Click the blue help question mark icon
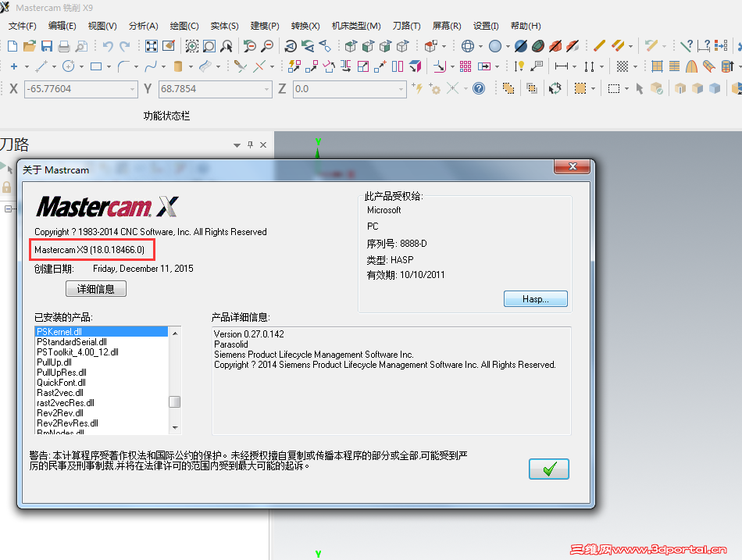This screenshot has height=560, width=742. coord(479,88)
